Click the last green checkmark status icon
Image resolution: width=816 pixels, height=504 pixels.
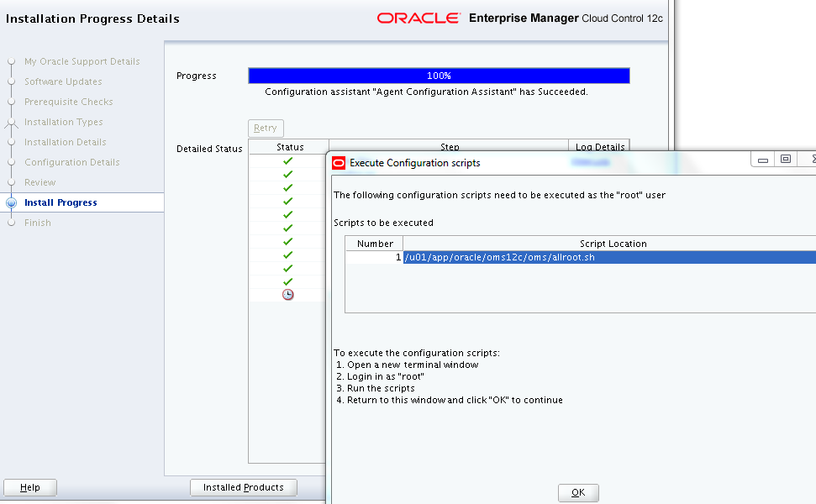pos(288,281)
